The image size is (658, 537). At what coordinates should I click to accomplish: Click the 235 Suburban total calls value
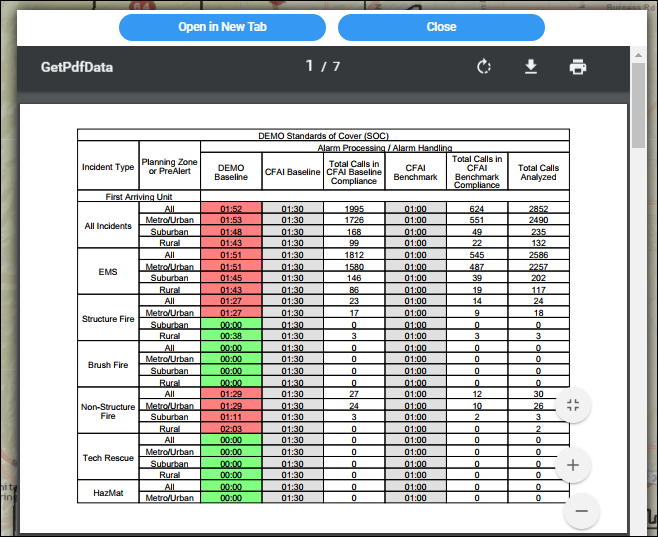tap(538, 232)
